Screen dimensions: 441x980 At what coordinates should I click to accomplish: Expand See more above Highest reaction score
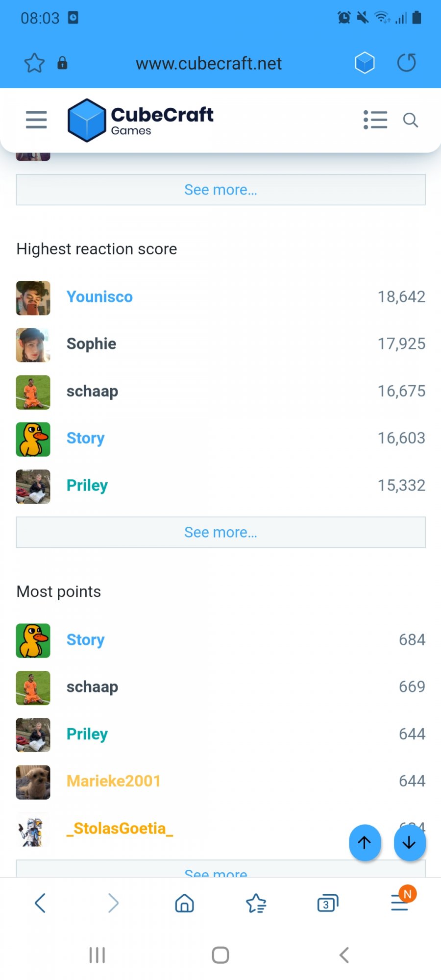point(220,190)
